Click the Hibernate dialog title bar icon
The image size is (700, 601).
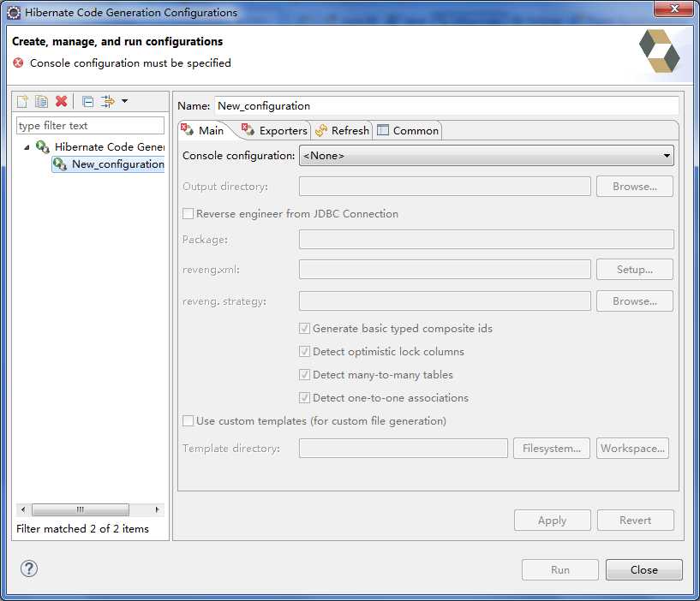(x=14, y=13)
